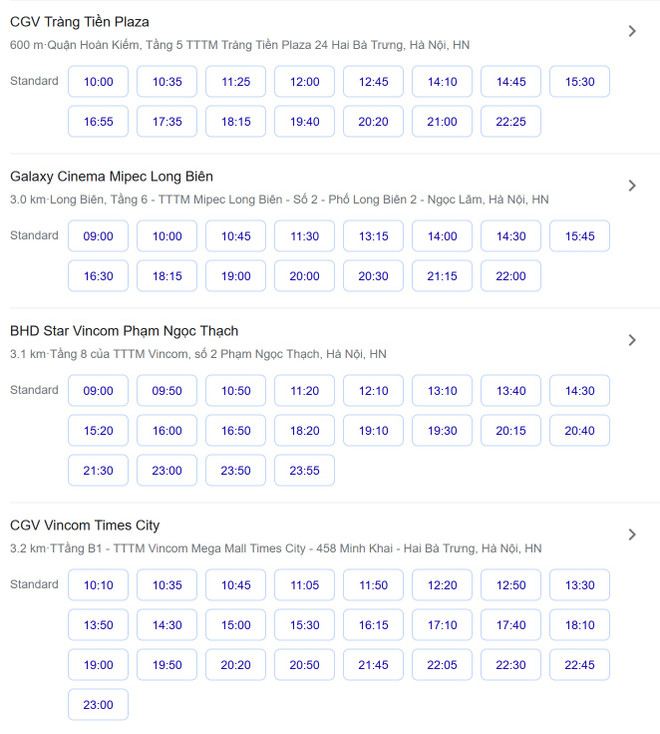This screenshot has height=734, width=660.
Task: Select 10:00 showtime at CGV Tràng Tiền Plaza
Action: pos(98,82)
